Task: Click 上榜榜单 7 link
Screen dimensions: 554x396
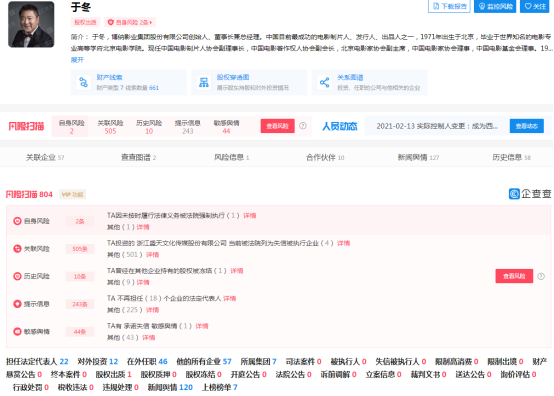Action: [219, 388]
